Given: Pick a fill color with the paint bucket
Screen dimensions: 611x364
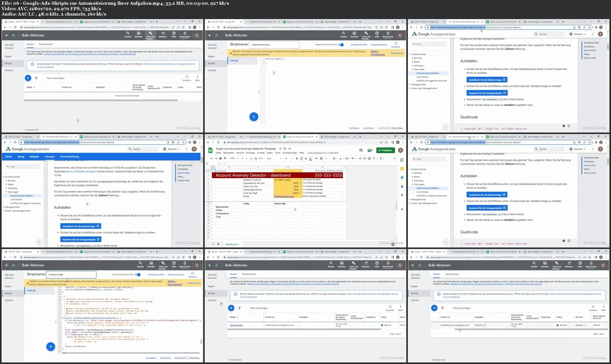Looking at the screenshot, I should pos(316,158).
